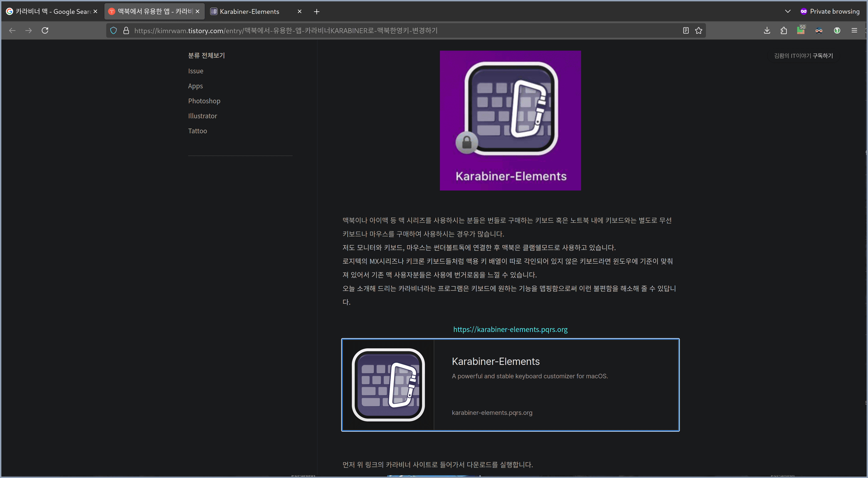
Task: Click the address bar URL field
Action: click(406, 30)
